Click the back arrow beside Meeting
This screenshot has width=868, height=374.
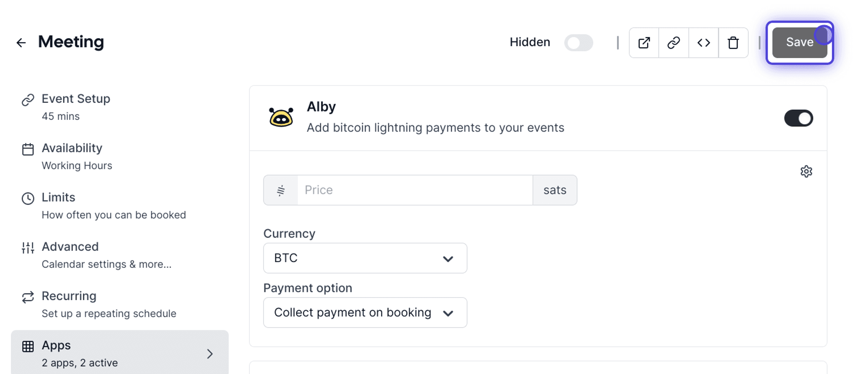(21, 43)
